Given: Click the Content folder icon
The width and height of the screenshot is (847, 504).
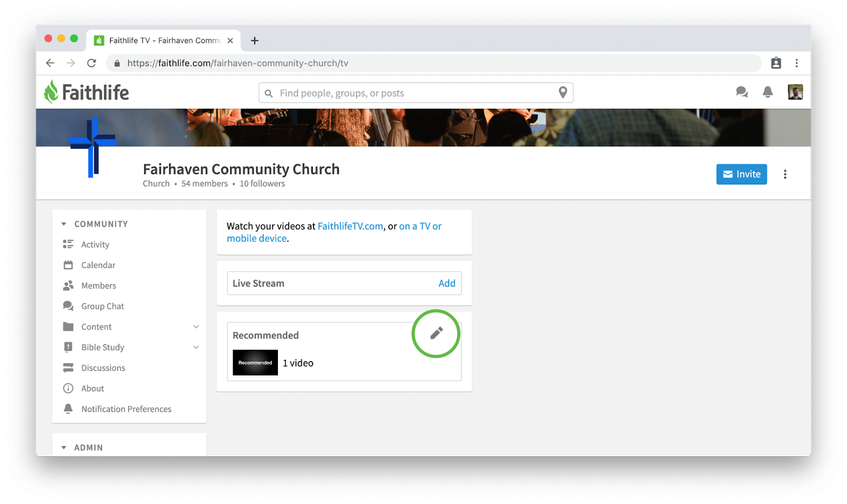Looking at the screenshot, I should 68,327.
